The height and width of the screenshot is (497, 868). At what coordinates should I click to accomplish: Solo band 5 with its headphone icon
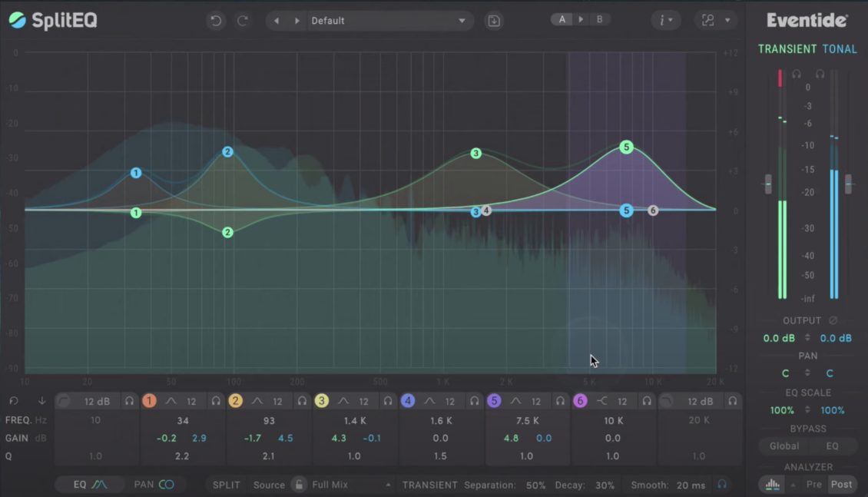(x=560, y=401)
